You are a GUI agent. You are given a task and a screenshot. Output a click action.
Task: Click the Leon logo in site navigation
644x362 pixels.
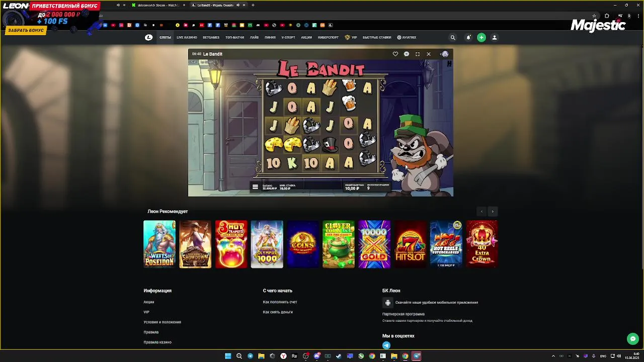click(x=148, y=37)
